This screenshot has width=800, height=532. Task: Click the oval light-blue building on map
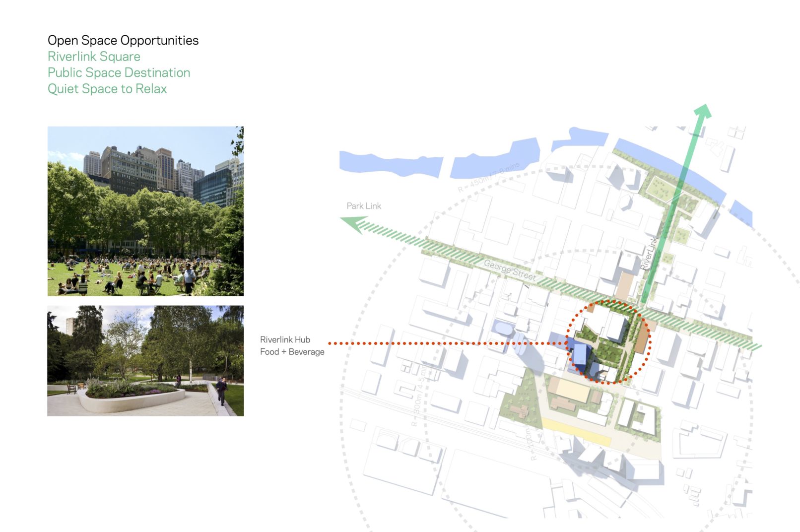(x=504, y=328)
